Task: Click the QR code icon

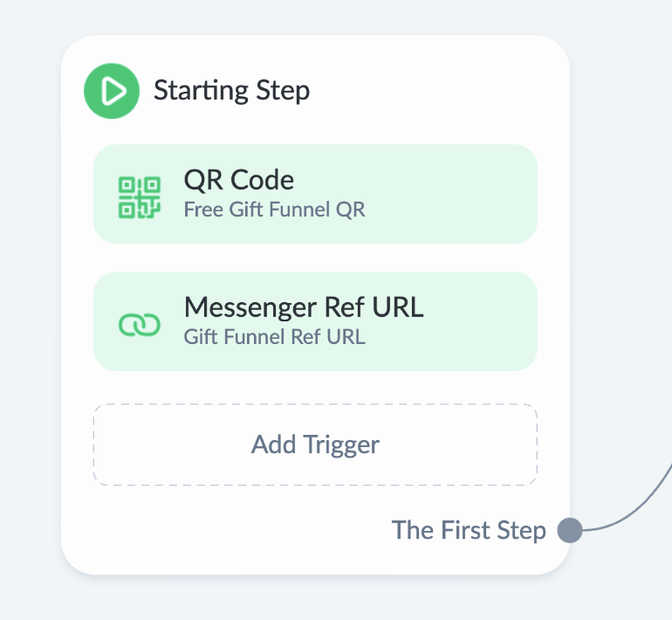Action: [x=140, y=196]
